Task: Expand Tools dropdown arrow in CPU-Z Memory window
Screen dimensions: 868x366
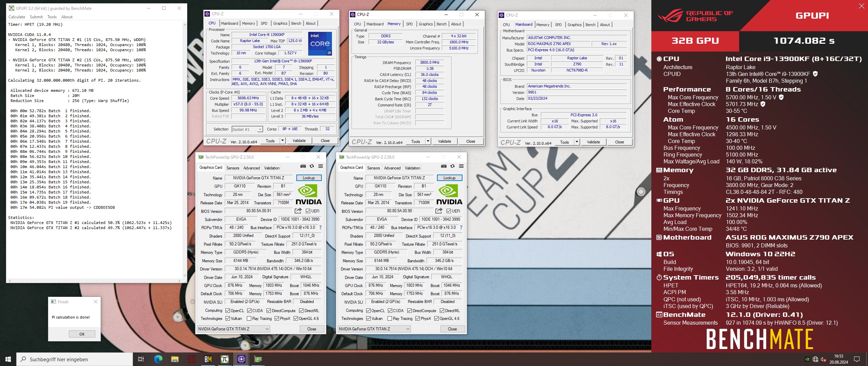Action: point(428,141)
